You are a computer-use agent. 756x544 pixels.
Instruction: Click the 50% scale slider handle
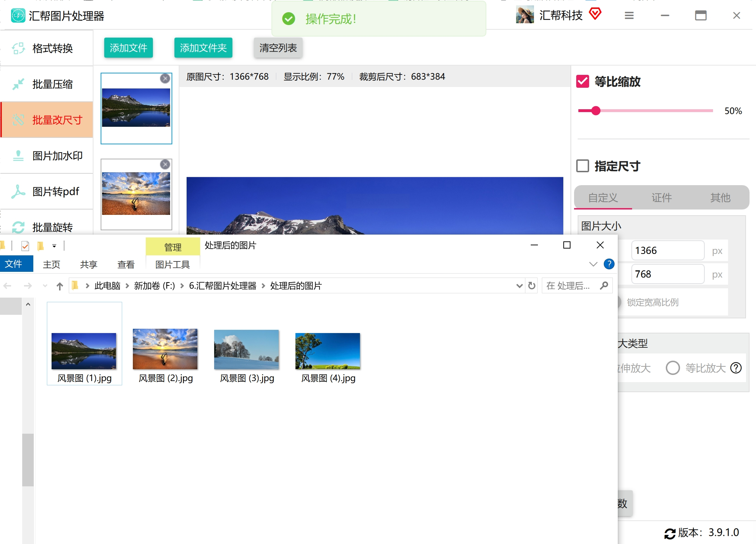click(x=596, y=111)
